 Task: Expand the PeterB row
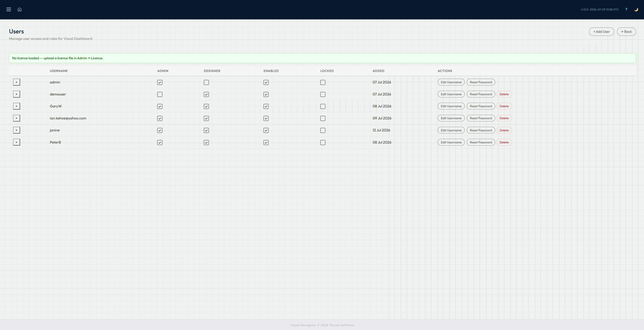point(17,142)
